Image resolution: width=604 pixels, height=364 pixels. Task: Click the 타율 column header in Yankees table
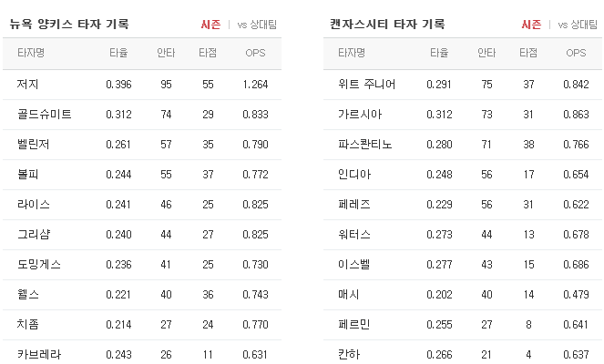(118, 53)
